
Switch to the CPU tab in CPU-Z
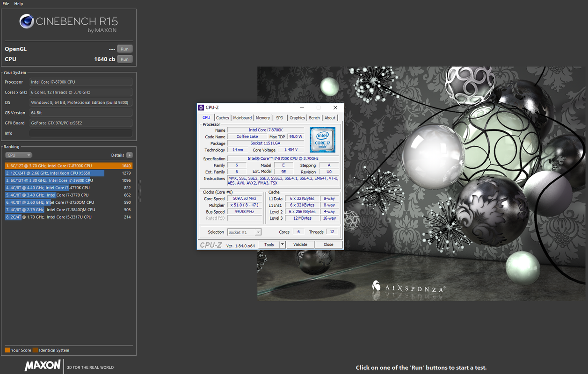[206, 118]
